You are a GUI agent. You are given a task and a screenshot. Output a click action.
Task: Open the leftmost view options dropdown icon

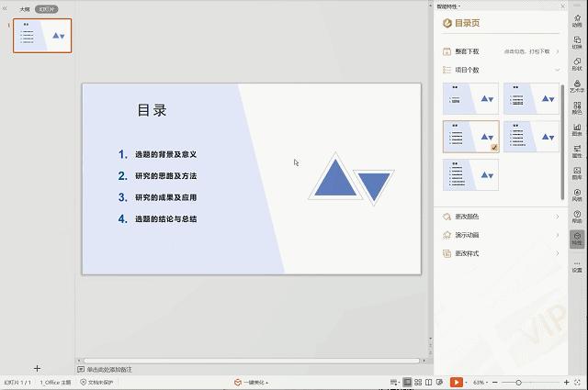[x=394, y=382]
